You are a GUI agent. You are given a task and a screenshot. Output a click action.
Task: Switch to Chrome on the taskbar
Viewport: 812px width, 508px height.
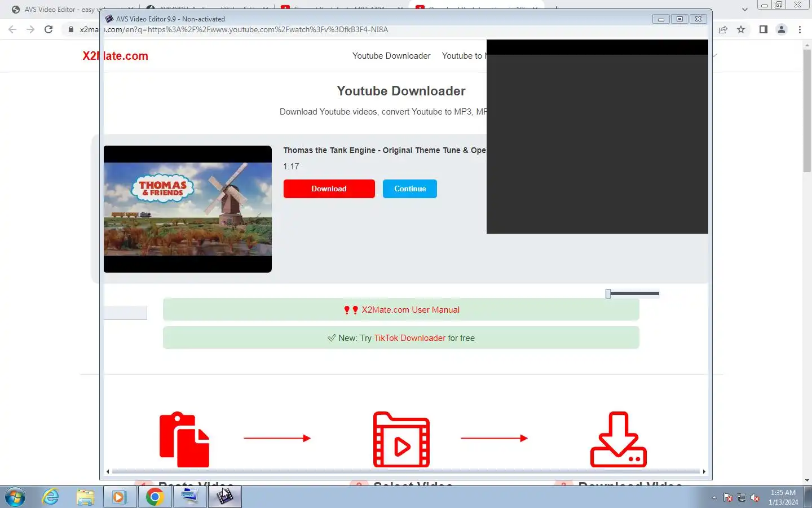(155, 497)
